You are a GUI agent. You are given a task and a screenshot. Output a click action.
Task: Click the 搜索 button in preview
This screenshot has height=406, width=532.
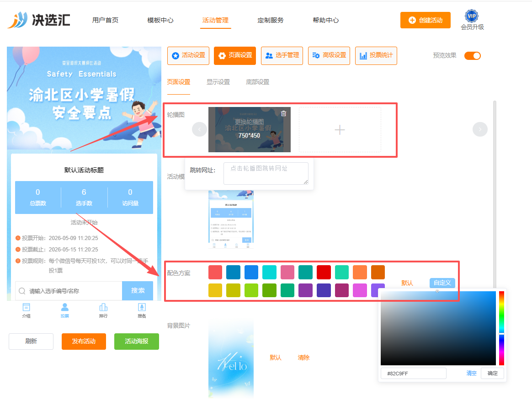click(x=138, y=291)
